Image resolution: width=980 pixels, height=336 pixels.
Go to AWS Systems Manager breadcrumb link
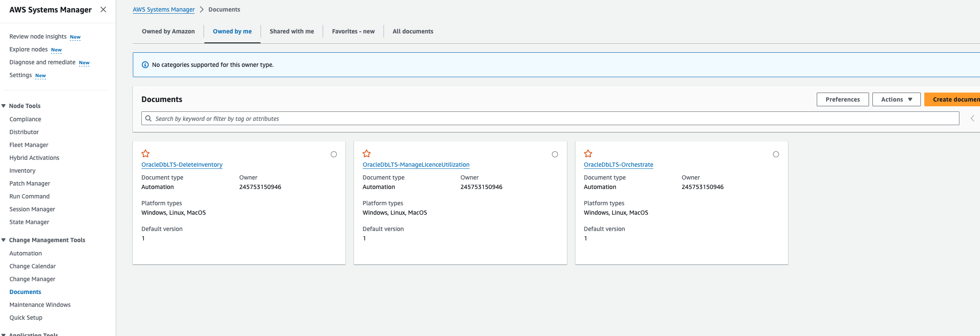(x=164, y=9)
